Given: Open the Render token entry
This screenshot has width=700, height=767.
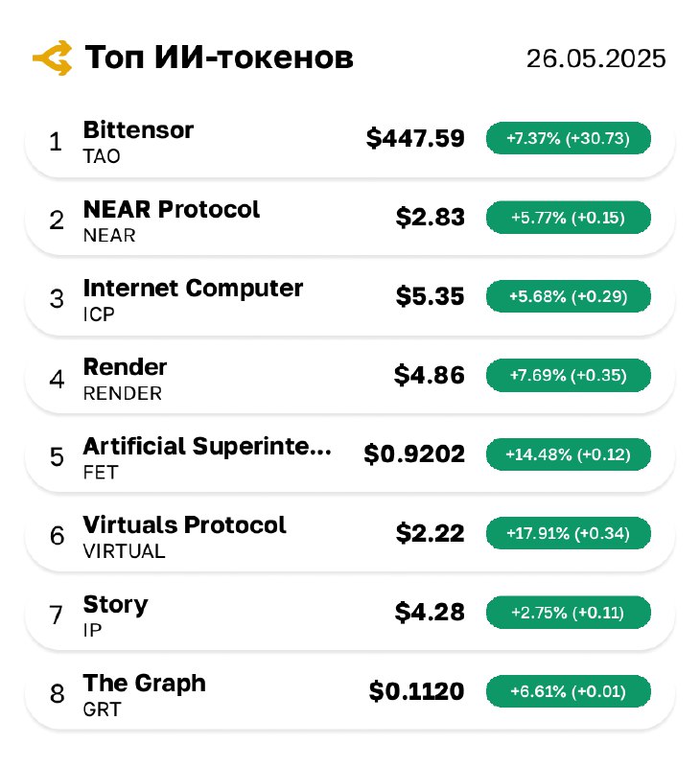Looking at the screenshot, I should click(350, 379).
